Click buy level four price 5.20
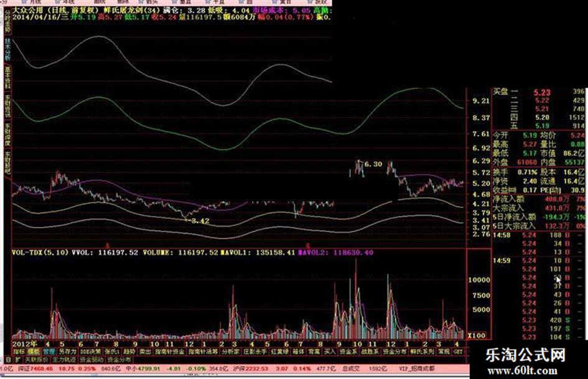Screen dimensions: 588x379 pyautogui.click(x=542, y=118)
